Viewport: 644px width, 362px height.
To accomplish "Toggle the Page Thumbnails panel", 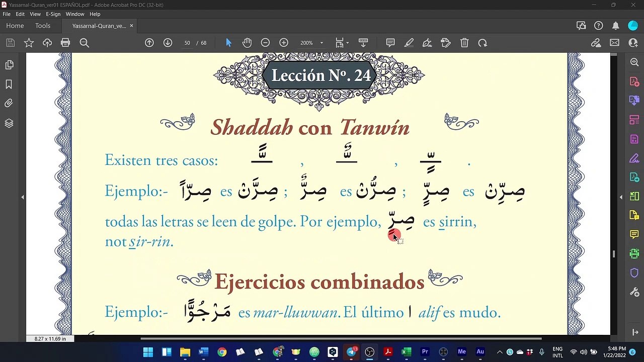I will (9, 65).
